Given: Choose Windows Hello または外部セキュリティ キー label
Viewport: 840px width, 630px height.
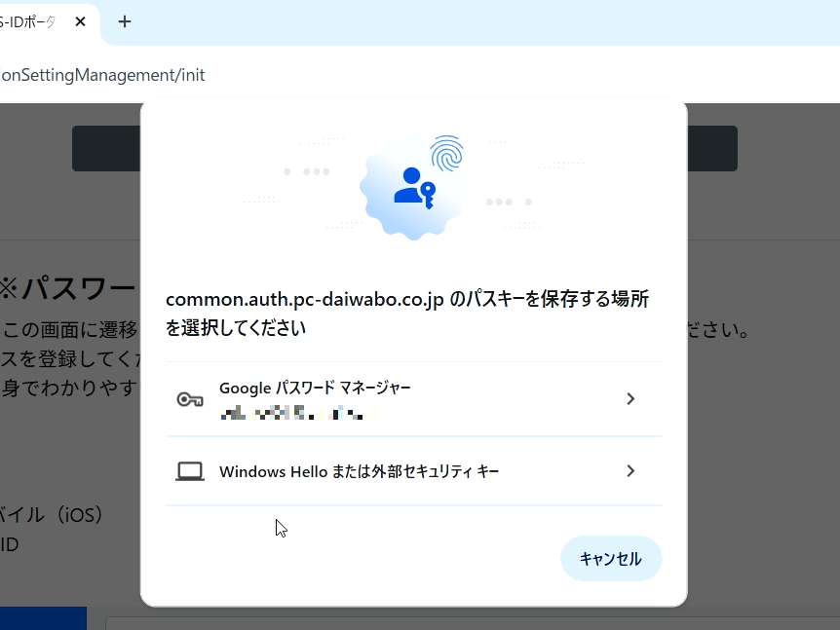Looking at the screenshot, I should tap(359, 472).
